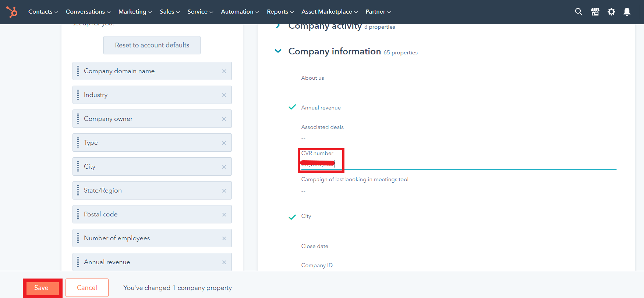Grab drag handle of Postal code row
Viewport: 644px width, 298px height.
[x=78, y=214]
